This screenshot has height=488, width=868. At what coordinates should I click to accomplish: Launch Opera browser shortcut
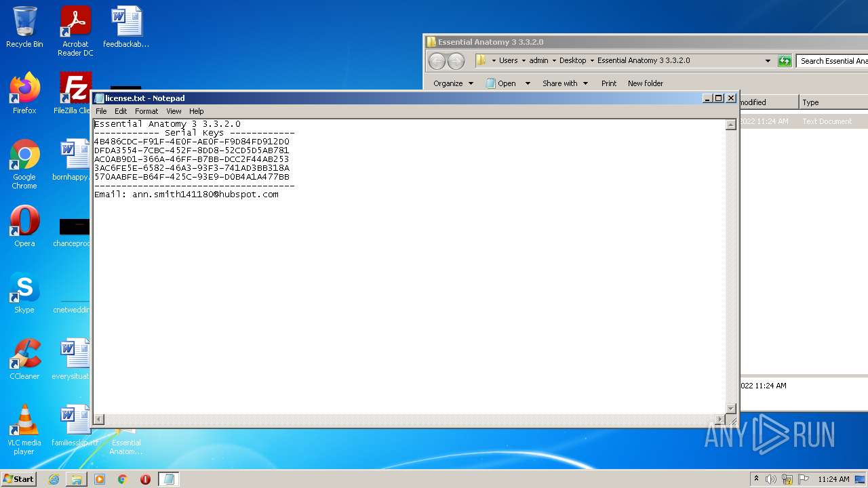[24, 226]
